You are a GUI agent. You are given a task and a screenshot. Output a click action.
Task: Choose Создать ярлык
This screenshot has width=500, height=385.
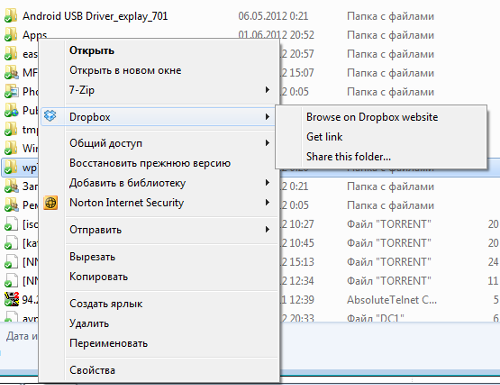[106, 303]
